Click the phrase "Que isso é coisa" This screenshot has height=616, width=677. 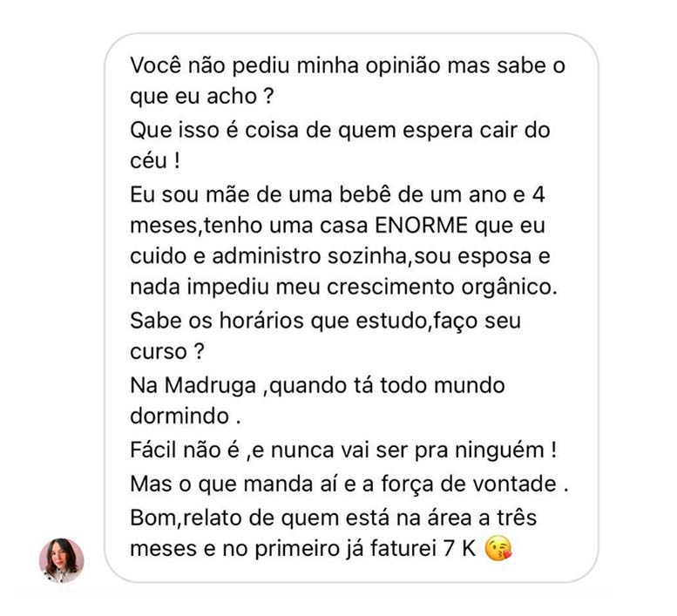tap(206, 132)
